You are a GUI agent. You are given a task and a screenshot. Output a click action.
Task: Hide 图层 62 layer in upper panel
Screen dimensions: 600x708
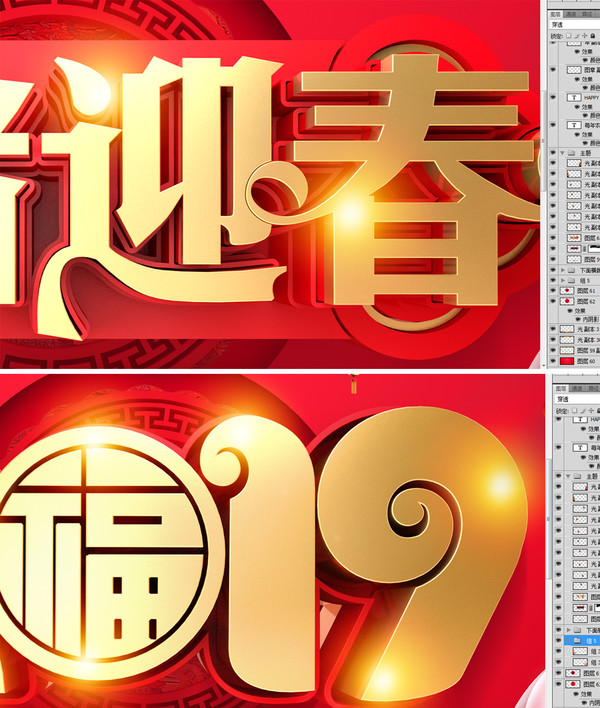(553, 301)
